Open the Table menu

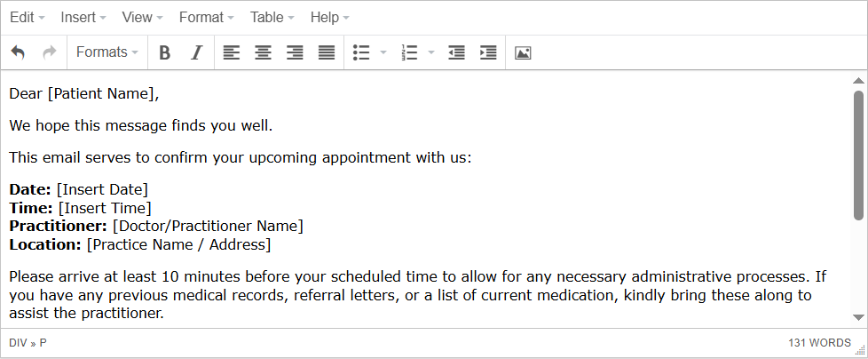pos(272,18)
